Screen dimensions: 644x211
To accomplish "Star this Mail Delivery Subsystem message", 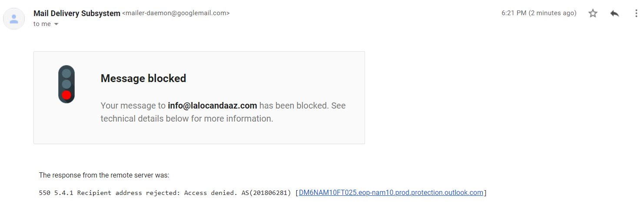I will [x=593, y=13].
